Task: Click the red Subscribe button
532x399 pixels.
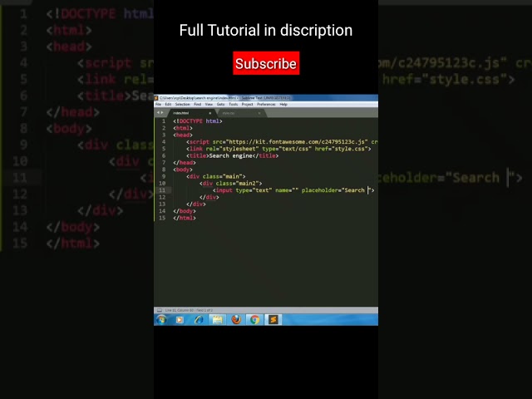Action: click(x=266, y=63)
